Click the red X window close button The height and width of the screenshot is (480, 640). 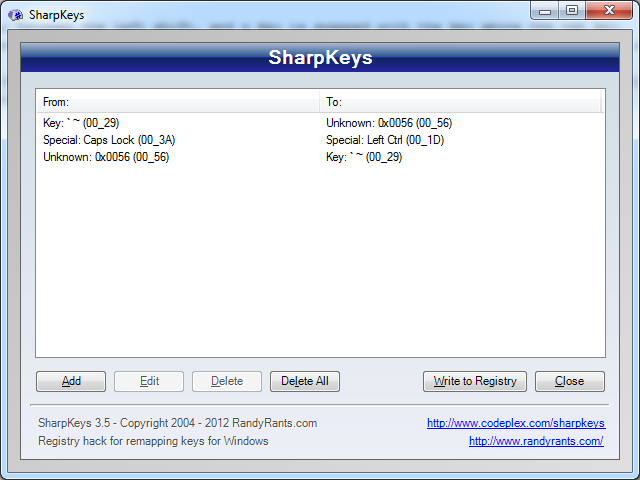[x=609, y=11]
